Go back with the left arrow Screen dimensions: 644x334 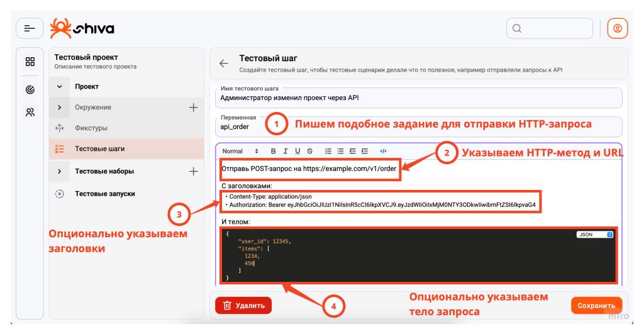(223, 64)
